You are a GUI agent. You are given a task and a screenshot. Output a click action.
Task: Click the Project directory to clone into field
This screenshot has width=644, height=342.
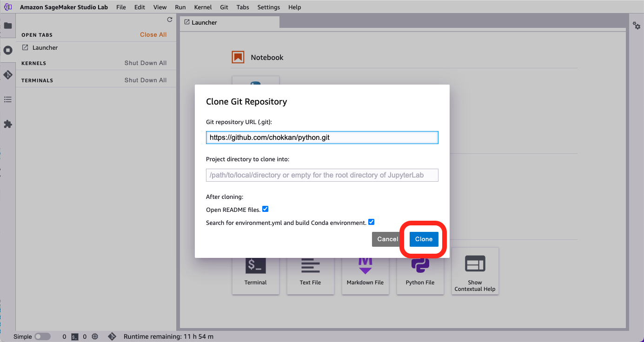point(322,175)
